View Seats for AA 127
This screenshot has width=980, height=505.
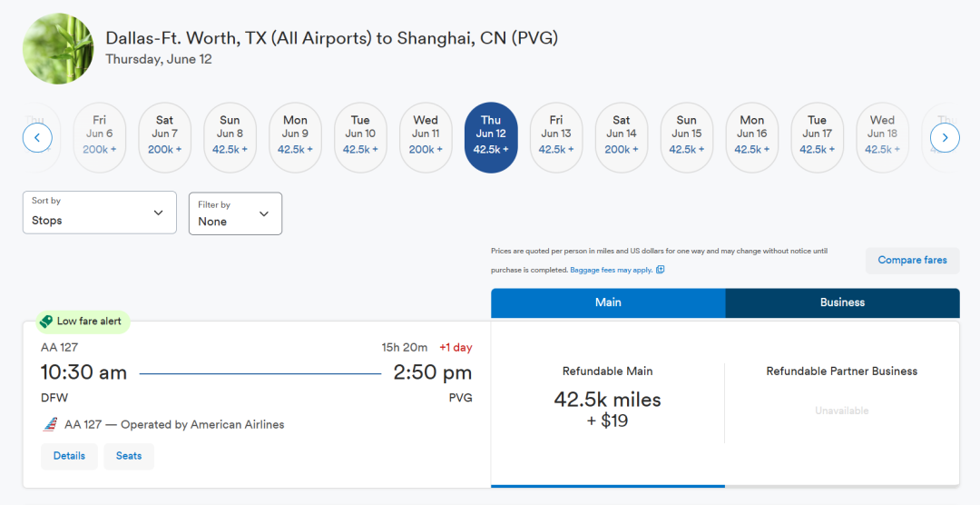pyautogui.click(x=129, y=456)
